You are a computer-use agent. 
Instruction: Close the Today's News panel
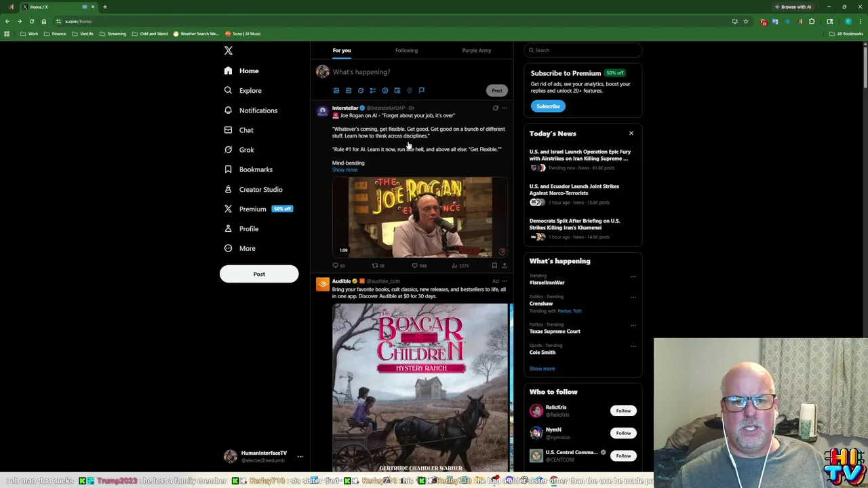(631, 134)
